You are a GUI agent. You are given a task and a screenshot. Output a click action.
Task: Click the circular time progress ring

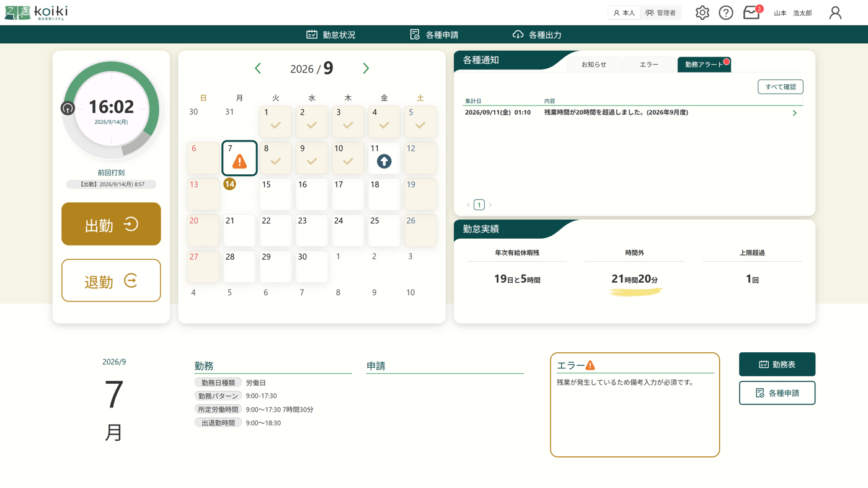click(111, 109)
